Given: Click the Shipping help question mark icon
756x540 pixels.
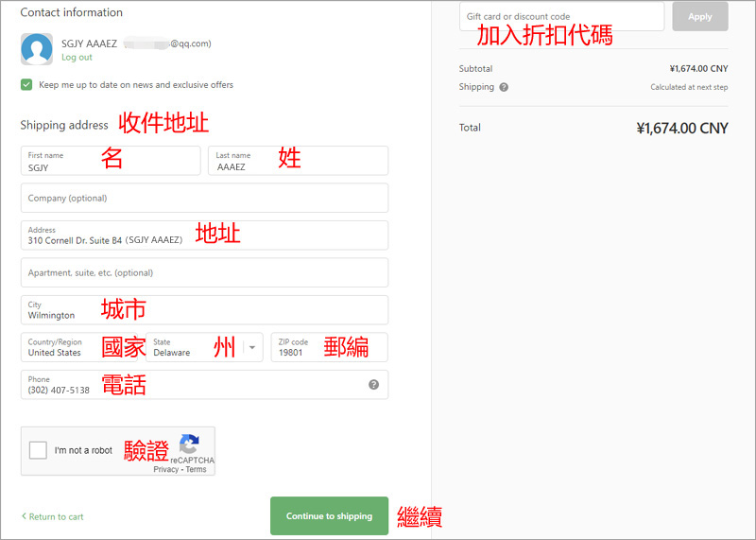Looking at the screenshot, I should click(x=504, y=87).
